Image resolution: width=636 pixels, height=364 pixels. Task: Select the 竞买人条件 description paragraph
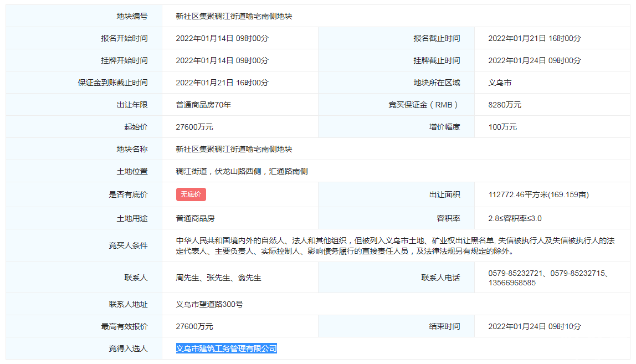point(395,245)
